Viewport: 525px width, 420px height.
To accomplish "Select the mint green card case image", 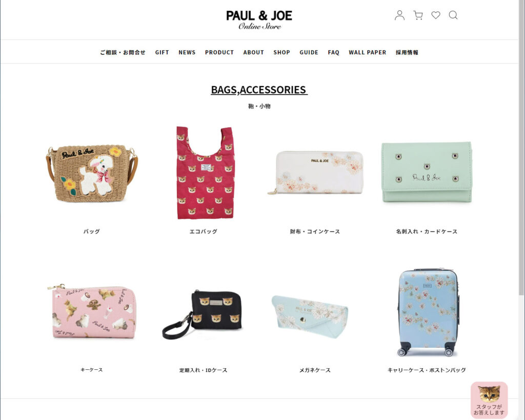I will 427,172.
